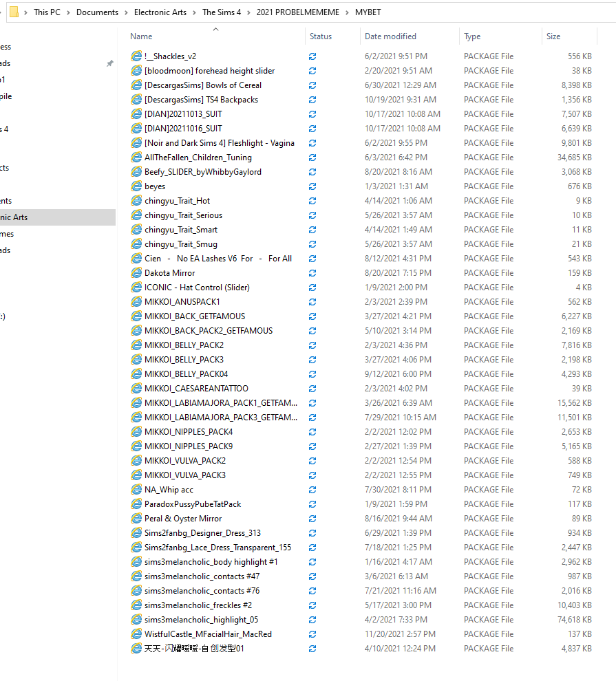Click the folder icon in address bar
616x681 pixels.
pos(14,12)
